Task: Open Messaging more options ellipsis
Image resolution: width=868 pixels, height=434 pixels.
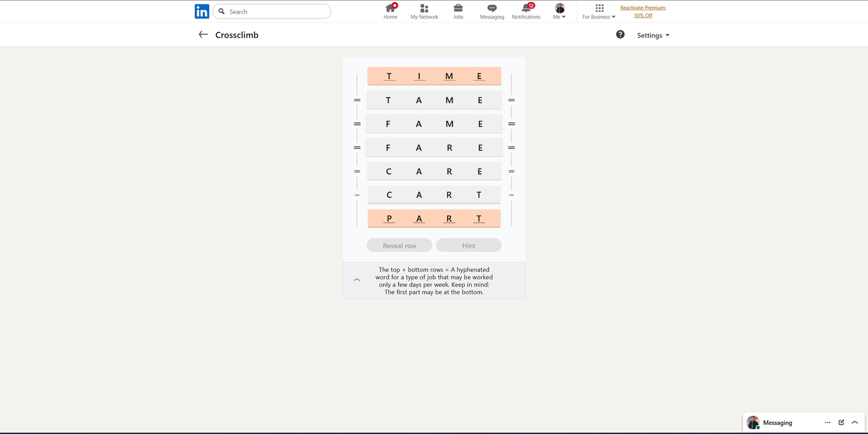Action: (827, 423)
